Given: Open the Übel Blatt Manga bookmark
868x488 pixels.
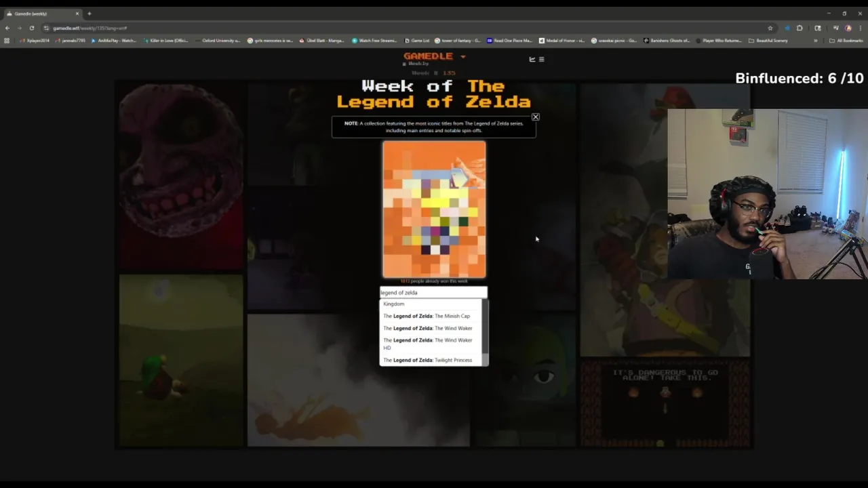Looking at the screenshot, I should click(322, 41).
